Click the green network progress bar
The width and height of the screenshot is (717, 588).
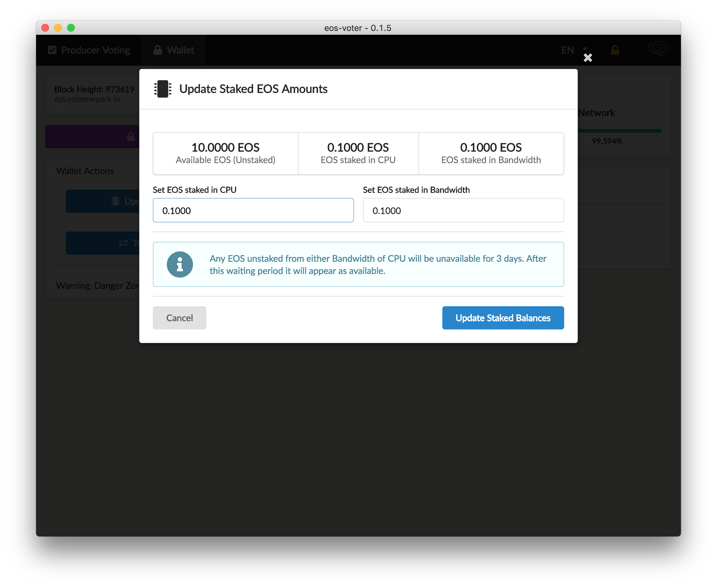point(619,131)
